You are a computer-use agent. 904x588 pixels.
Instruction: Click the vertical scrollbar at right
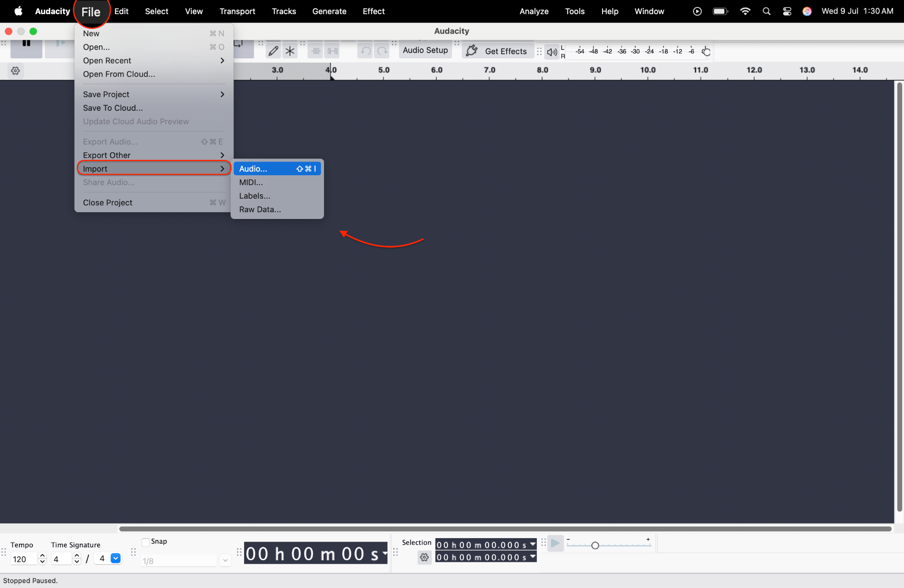(x=899, y=297)
